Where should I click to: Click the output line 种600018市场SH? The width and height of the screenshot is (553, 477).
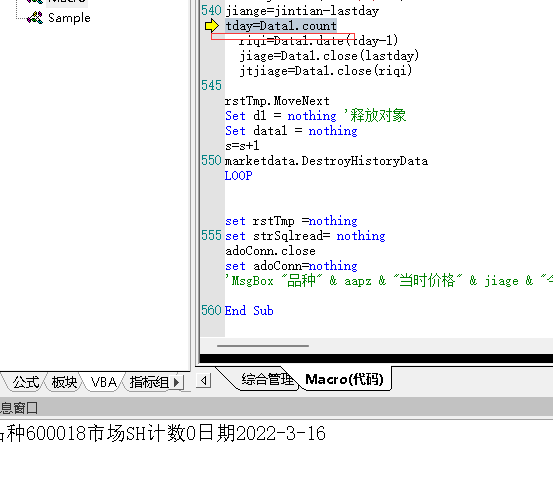163,433
